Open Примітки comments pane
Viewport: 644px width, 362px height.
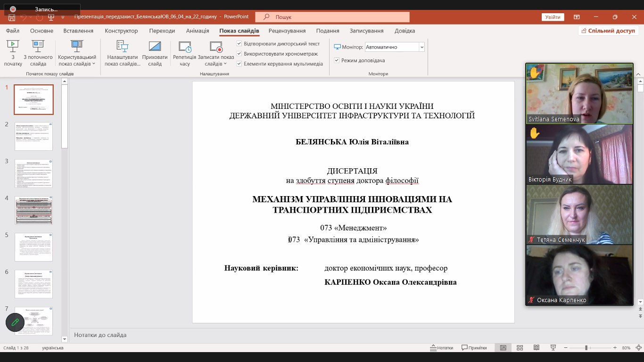[x=474, y=348]
